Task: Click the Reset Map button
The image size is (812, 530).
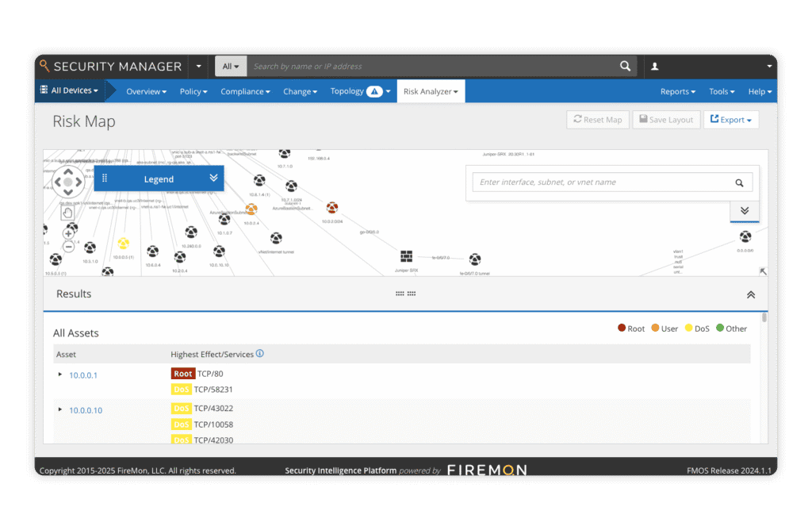Action: tap(597, 119)
